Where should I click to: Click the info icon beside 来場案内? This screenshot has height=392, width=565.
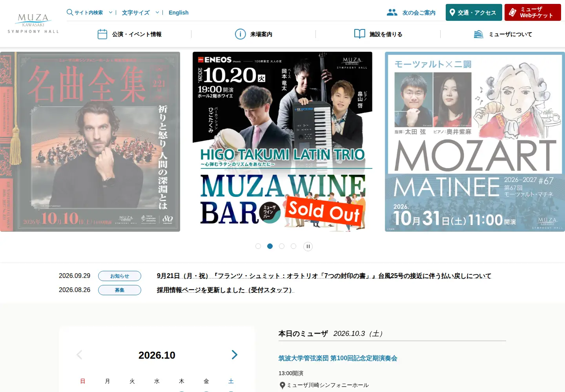coord(240,34)
